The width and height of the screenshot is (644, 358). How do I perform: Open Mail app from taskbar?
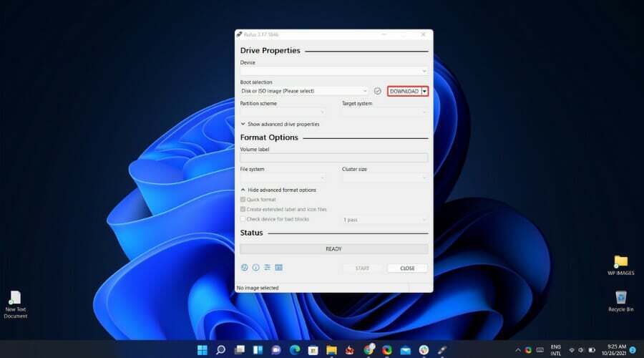[406, 350]
